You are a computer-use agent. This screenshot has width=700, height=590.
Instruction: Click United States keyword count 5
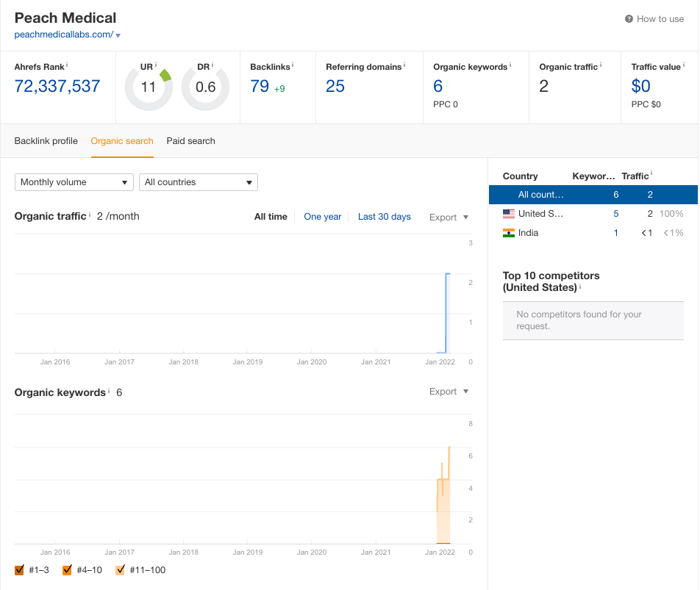[616, 214]
